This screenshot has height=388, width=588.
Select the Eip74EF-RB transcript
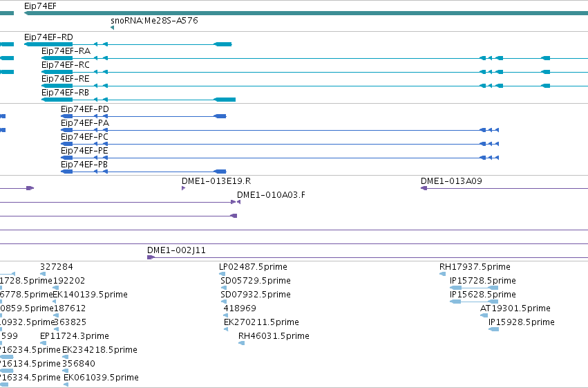click(138, 100)
